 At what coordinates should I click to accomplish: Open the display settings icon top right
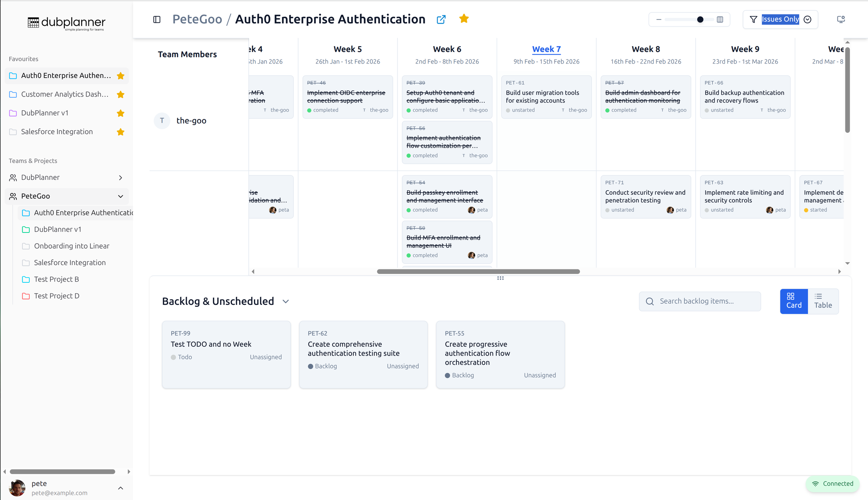840,19
